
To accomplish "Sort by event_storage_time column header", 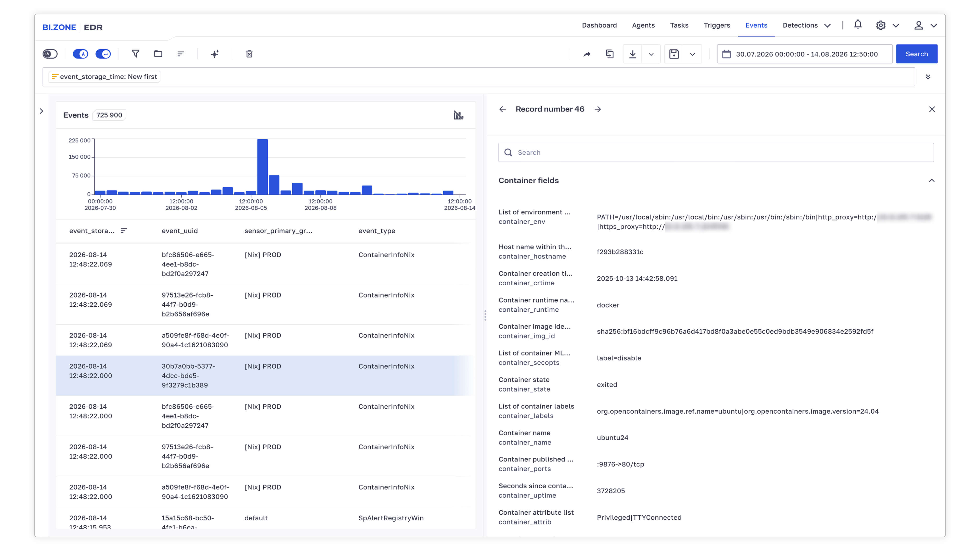I will [98, 231].
